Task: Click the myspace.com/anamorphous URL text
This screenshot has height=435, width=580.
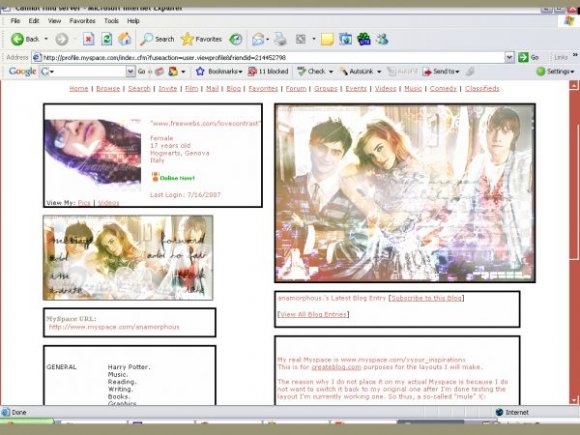Action: click(x=114, y=327)
